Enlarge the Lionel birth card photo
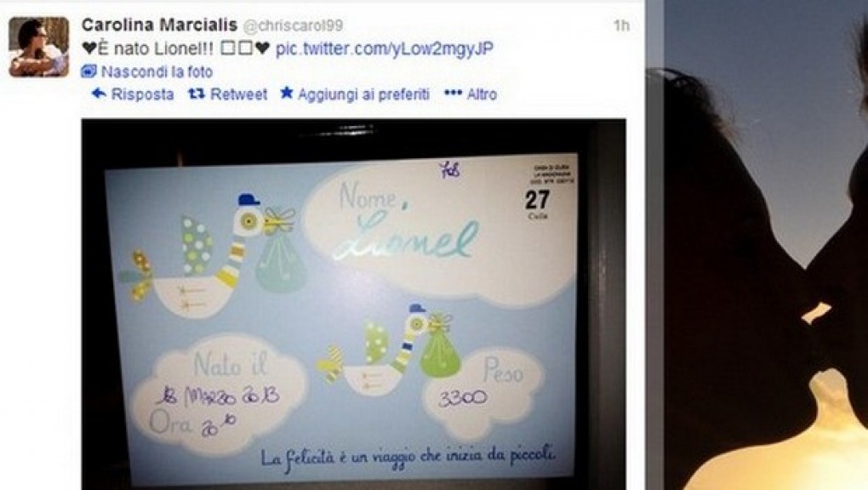 pos(354,304)
